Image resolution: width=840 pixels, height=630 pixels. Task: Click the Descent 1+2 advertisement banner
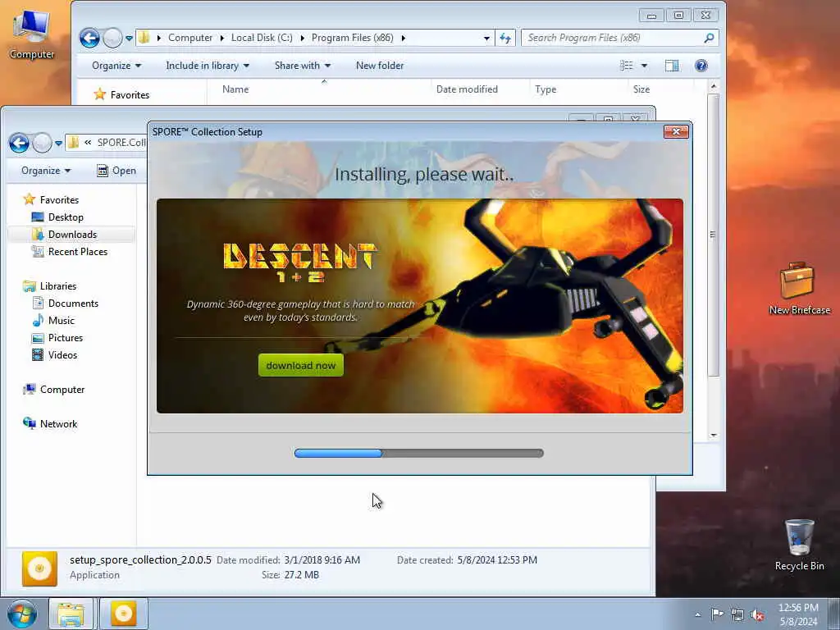point(419,306)
